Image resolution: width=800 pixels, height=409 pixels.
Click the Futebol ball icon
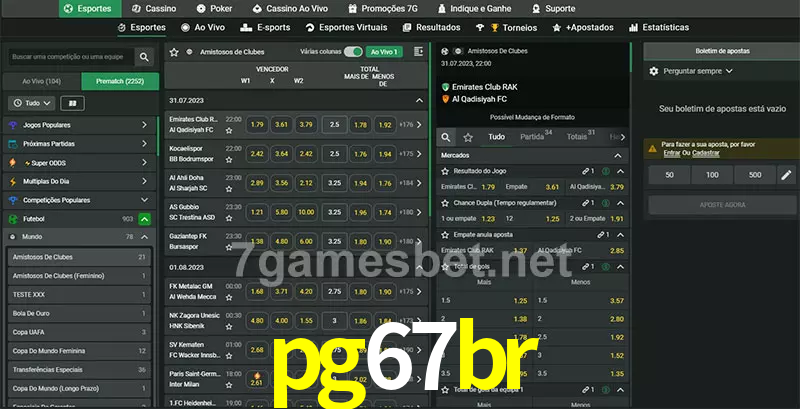13,219
